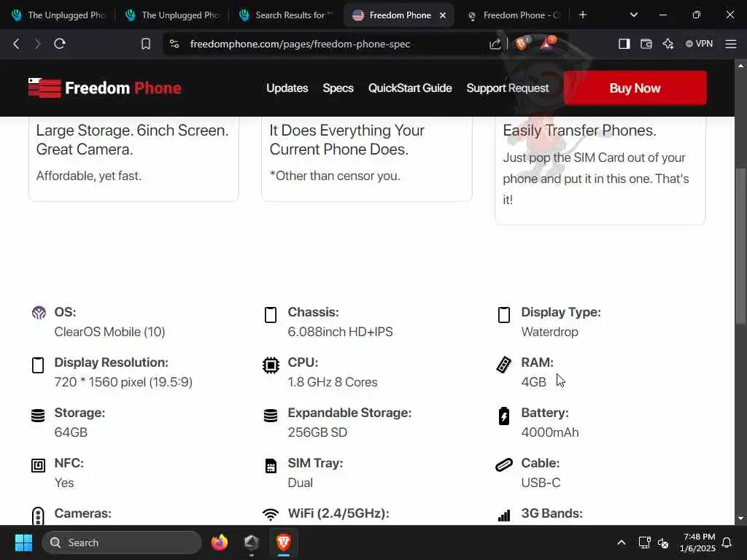The width and height of the screenshot is (747, 560).
Task: Click the share page icon
Action: pos(495,44)
